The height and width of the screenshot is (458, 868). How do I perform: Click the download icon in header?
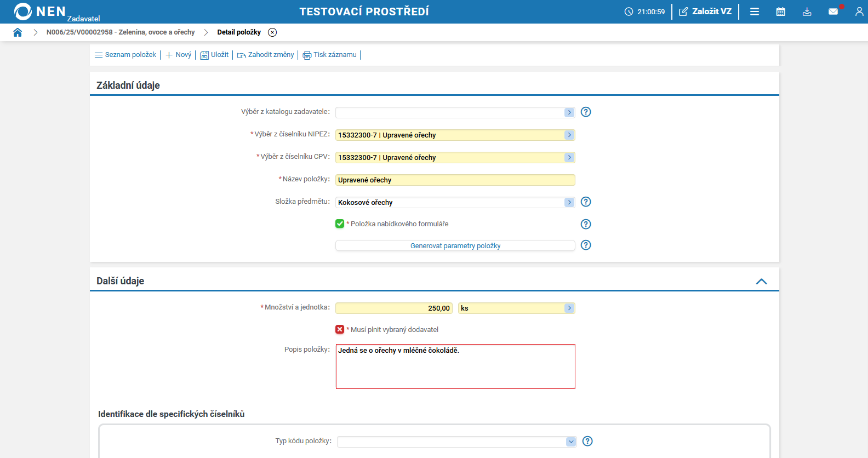(x=807, y=12)
